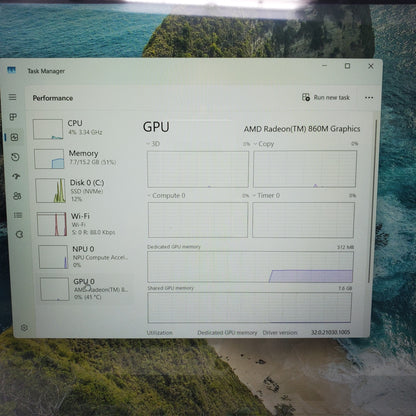This screenshot has height=416, width=416.
Task: Select the Wi-Fi performance item
Action: (85, 224)
